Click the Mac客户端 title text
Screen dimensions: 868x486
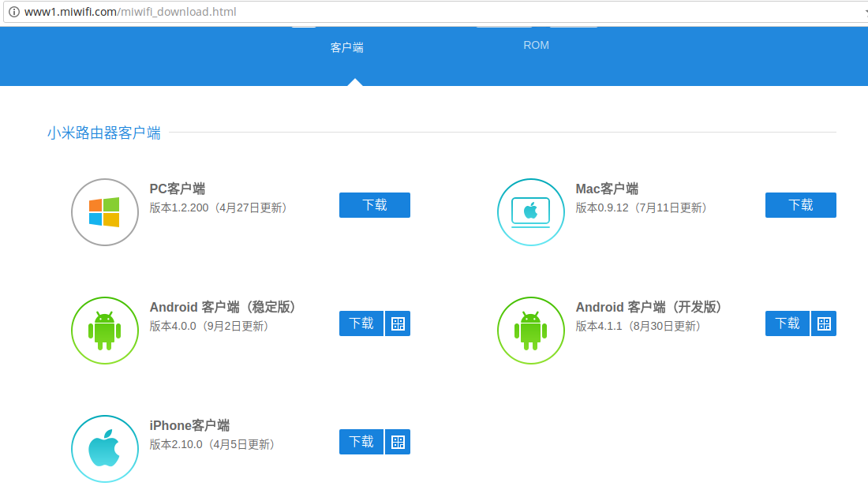(x=607, y=189)
